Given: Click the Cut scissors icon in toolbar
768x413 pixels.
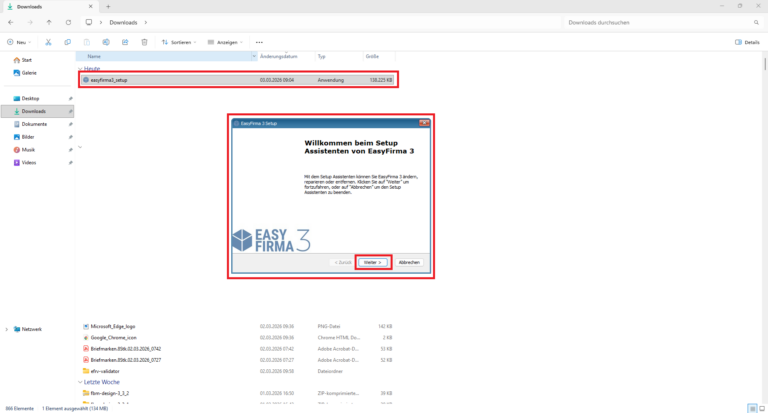Looking at the screenshot, I should 48,42.
